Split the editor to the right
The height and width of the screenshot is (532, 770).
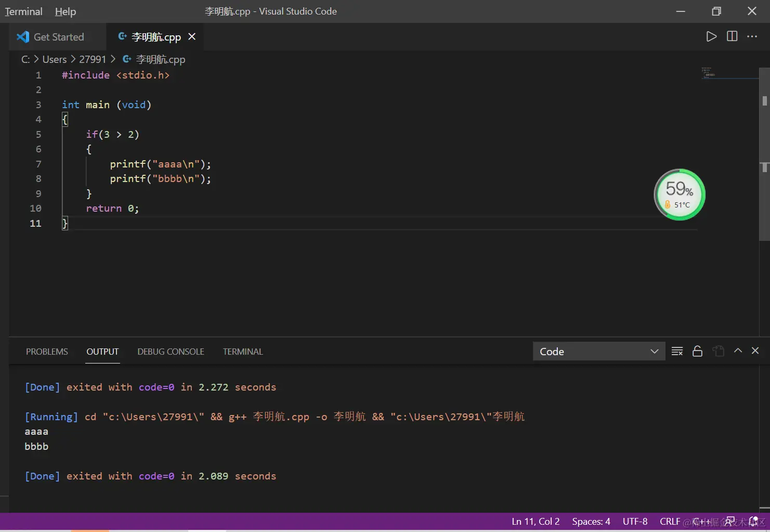pos(732,36)
